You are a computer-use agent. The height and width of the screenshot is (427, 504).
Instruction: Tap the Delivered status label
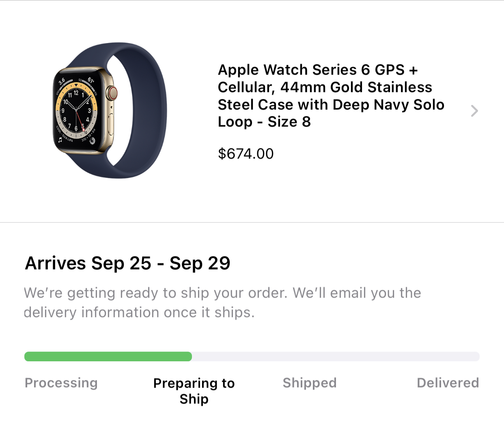coord(448,383)
